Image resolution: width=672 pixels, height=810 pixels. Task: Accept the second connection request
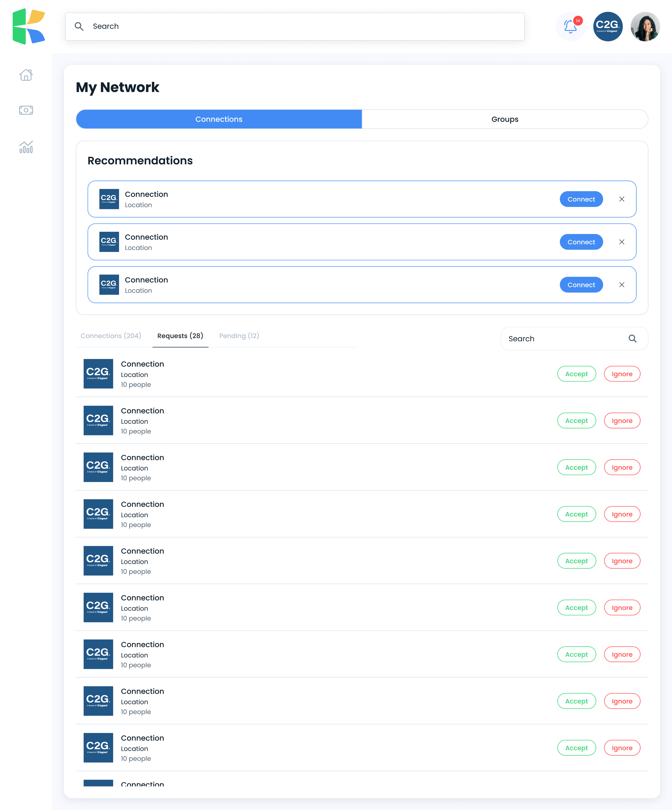[576, 420]
